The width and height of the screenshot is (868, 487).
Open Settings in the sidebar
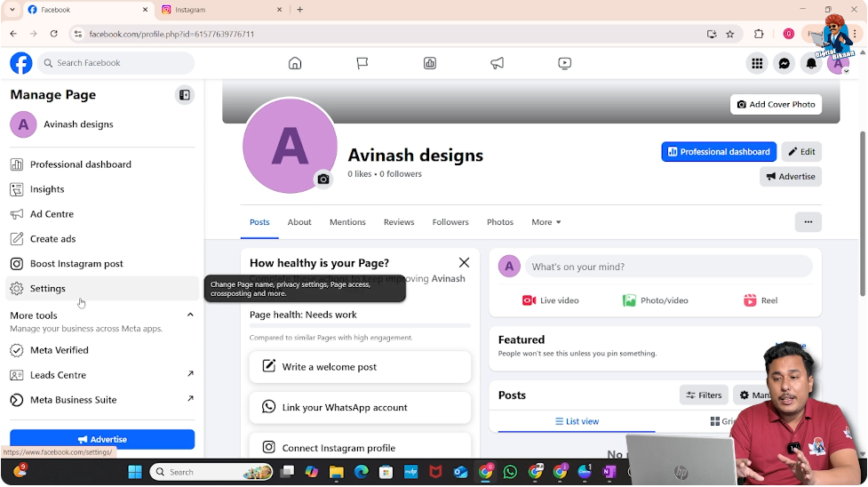tap(102, 289)
